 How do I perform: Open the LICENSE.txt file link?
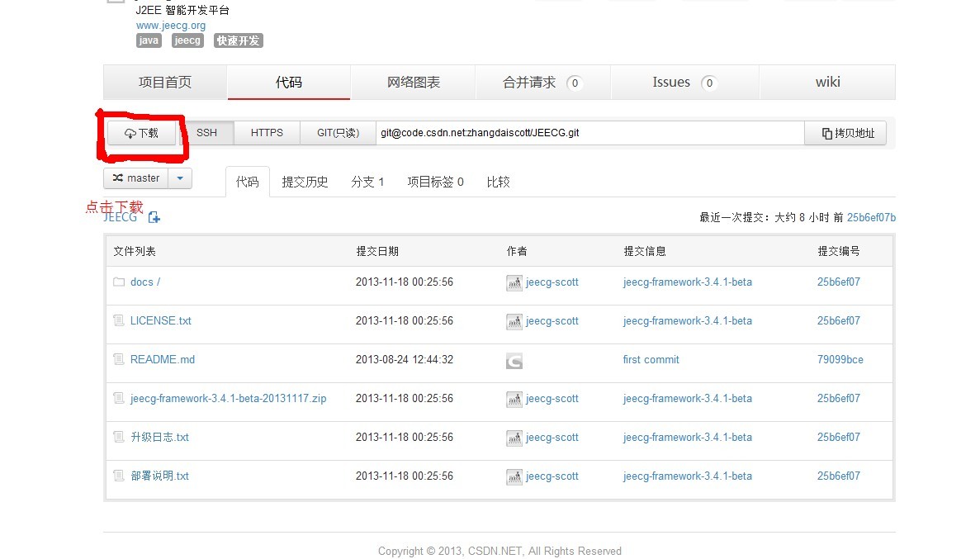(161, 320)
